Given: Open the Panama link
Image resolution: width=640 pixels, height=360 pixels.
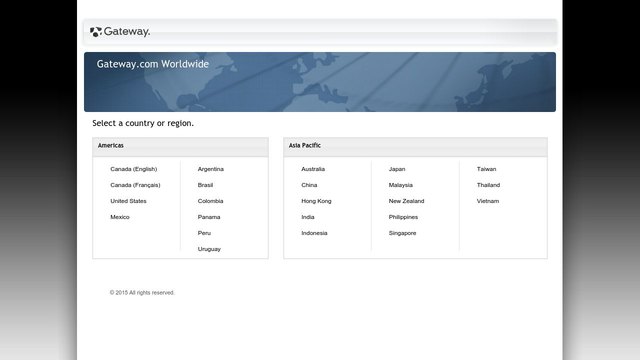Looking at the screenshot, I should click(x=209, y=217).
